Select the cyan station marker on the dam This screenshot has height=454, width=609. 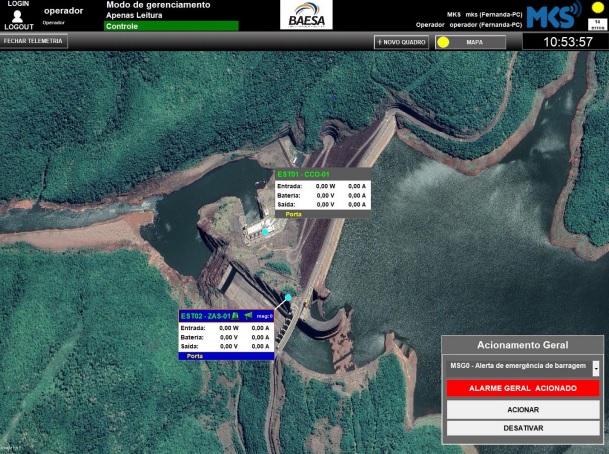(288, 297)
